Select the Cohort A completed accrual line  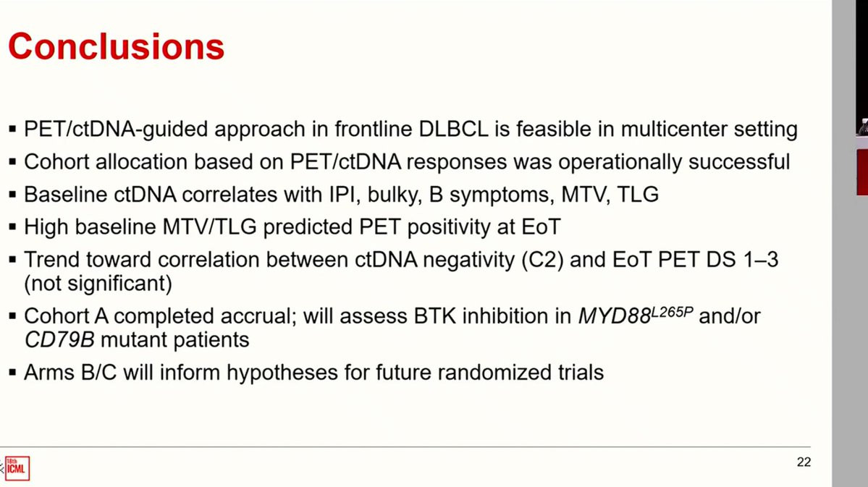click(x=392, y=316)
